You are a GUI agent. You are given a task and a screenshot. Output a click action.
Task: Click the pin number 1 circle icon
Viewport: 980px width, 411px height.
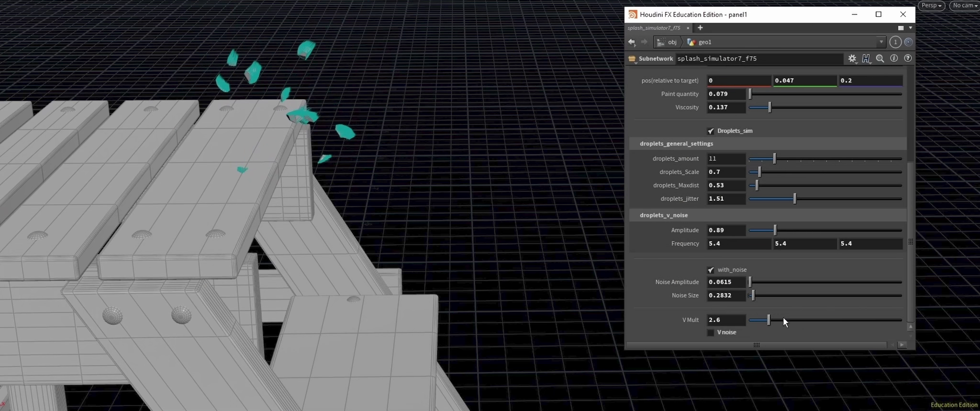pyautogui.click(x=895, y=42)
